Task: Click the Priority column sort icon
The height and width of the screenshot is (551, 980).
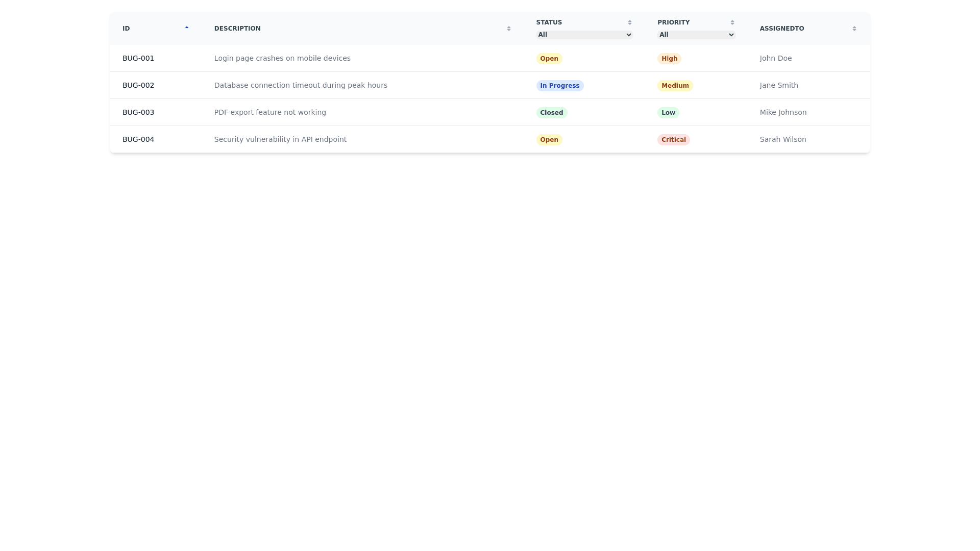Action: tap(732, 22)
